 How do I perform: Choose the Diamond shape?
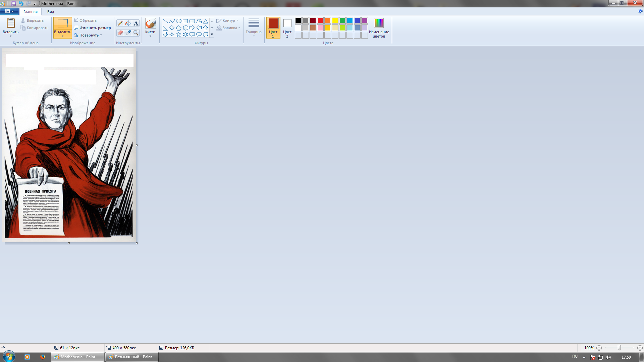point(172,28)
